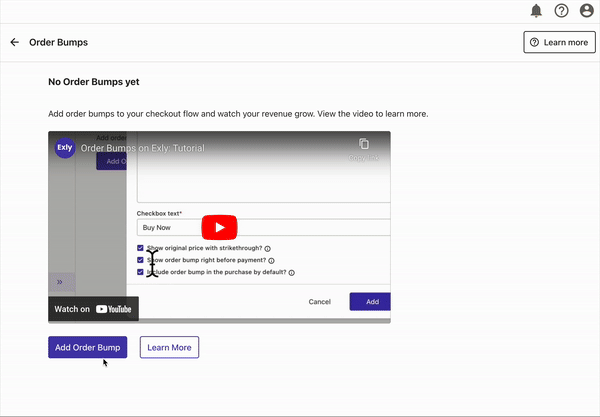Click the Order Bumps page title
Viewport: 600px width, 417px height.
click(59, 42)
